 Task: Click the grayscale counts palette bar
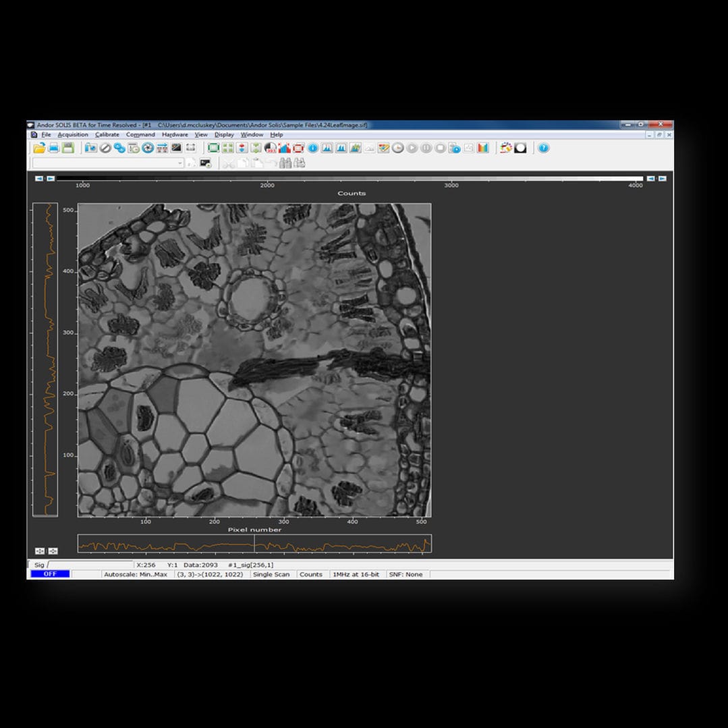[350, 179]
